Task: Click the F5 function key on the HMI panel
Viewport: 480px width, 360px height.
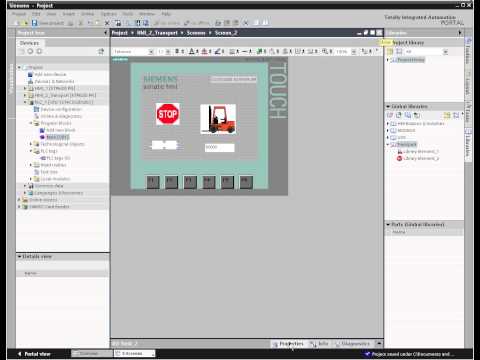Action: coord(228,182)
